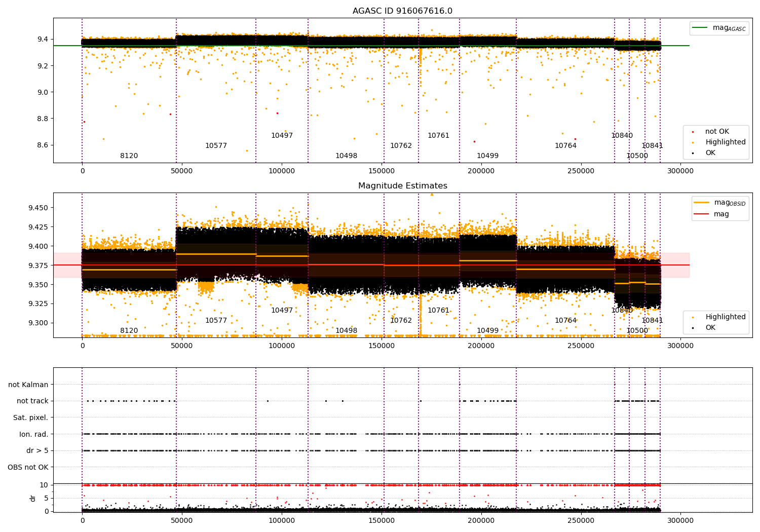This screenshot has width=760, height=532.
Task: Click obsid 10577 in Magnitude Estimates plot
Action: pos(216,321)
